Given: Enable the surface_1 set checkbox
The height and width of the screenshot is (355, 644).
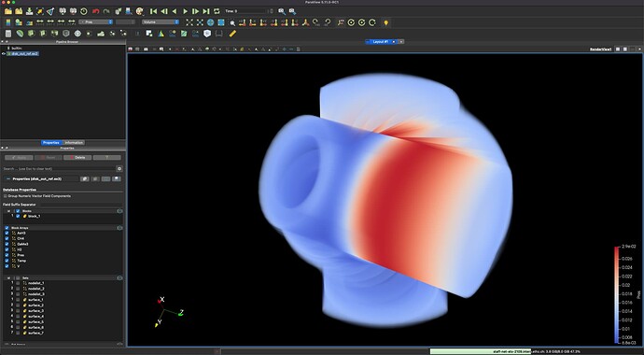Looking at the screenshot, I should coord(18,300).
